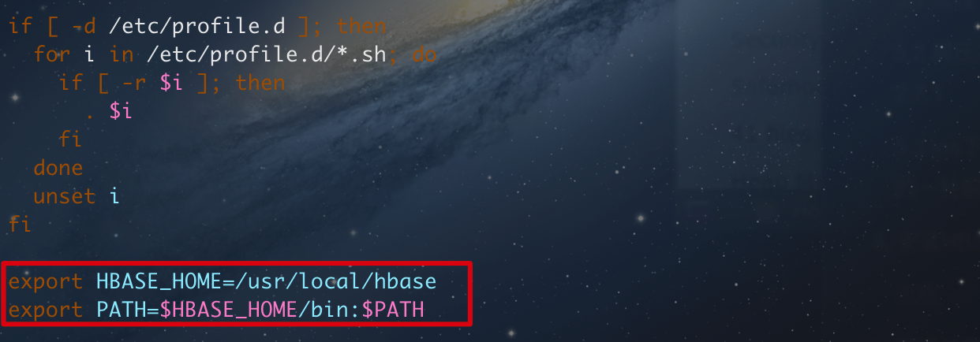Click the final 'fi' at line start
The height and width of the screenshot is (342, 980).
[20, 225]
